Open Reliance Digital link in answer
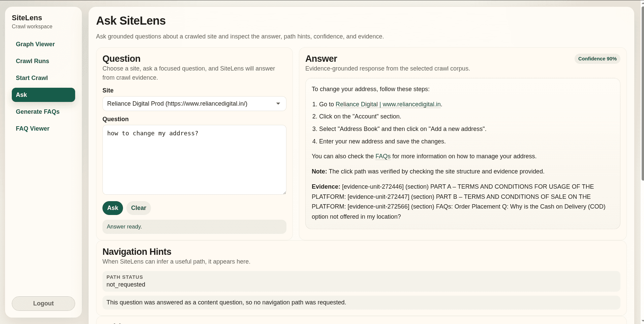This screenshot has height=324, width=644. coord(388,104)
